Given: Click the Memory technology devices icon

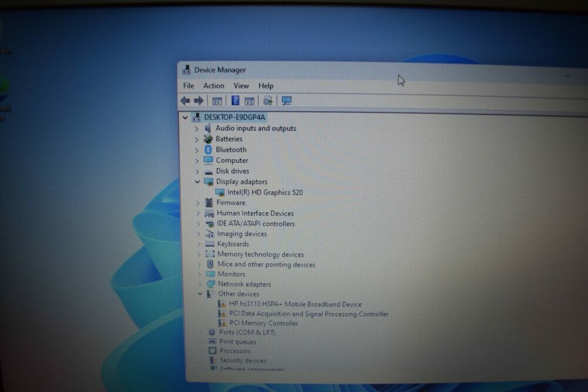Looking at the screenshot, I should (210, 254).
